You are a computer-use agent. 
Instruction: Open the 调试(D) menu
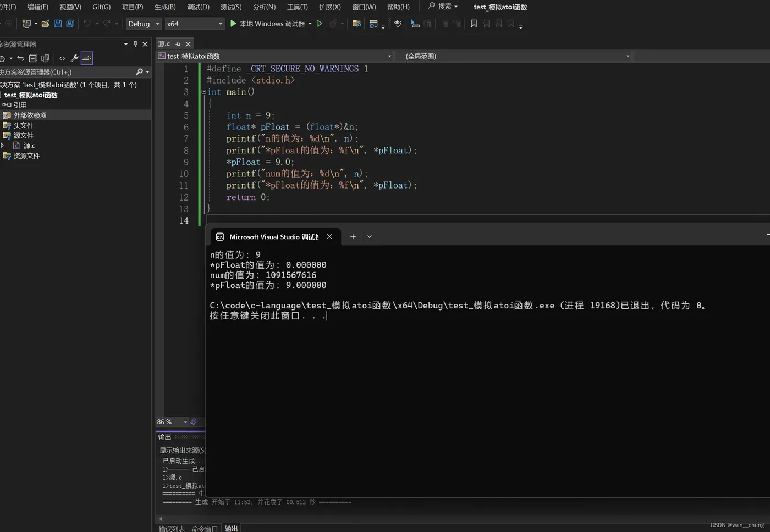click(198, 7)
